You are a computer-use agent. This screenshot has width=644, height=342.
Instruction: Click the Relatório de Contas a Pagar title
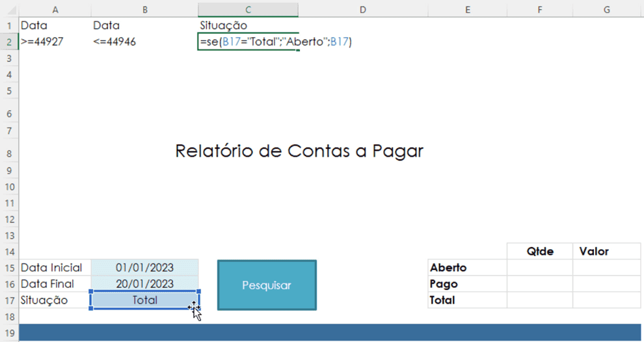pyautogui.click(x=299, y=151)
